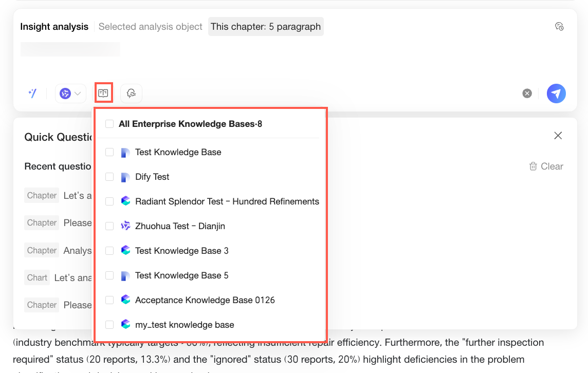This screenshot has width=588, height=373.
Task: Close the Quick Questions panel
Action: 558,135
